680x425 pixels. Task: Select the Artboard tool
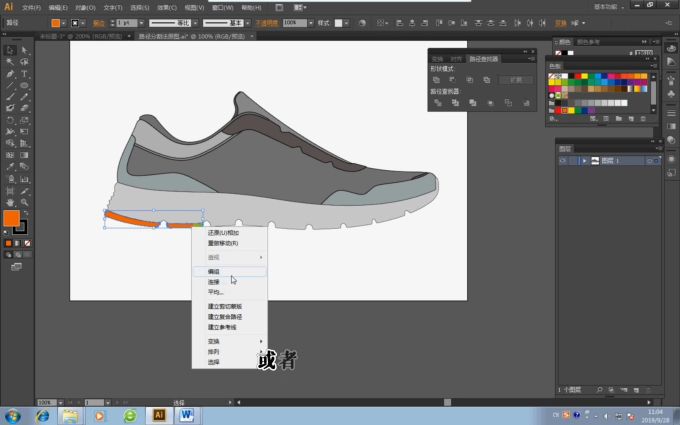click(x=10, y=191)
